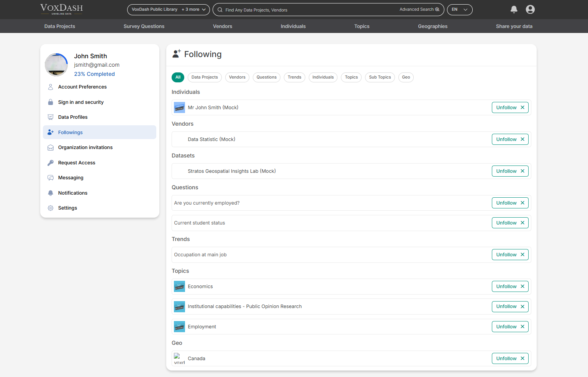Click the Institutional capabilities topic thumbnail
The image size is (588, 377).
tap(179, 307)
